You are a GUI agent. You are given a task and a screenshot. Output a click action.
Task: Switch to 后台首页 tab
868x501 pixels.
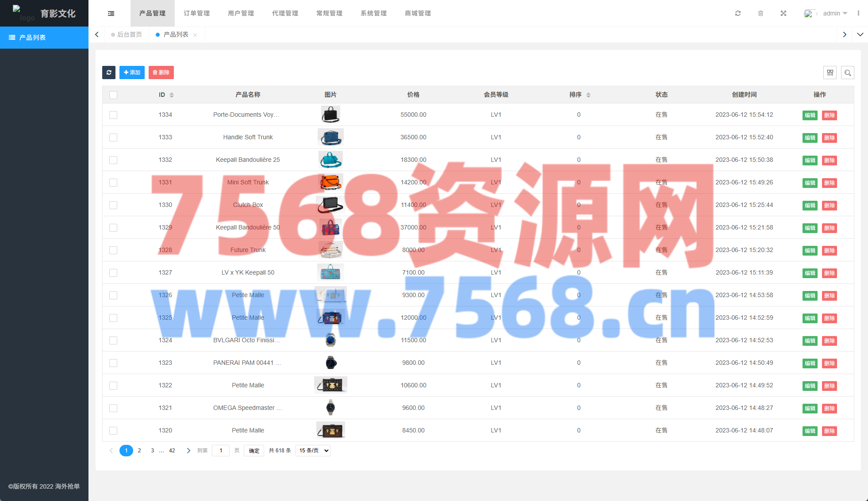coord(129,34)
